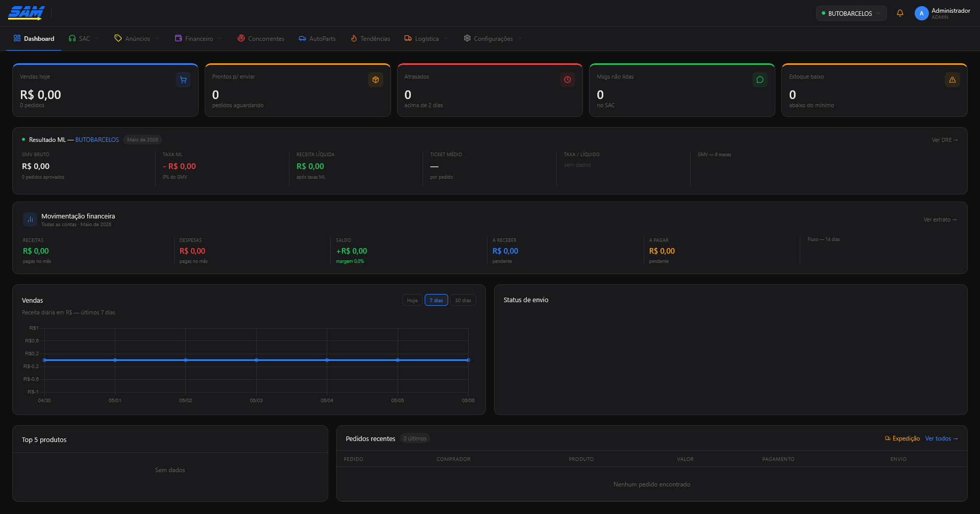
Task: Follow the Ver todos link
Action: (x=942, y=438)
